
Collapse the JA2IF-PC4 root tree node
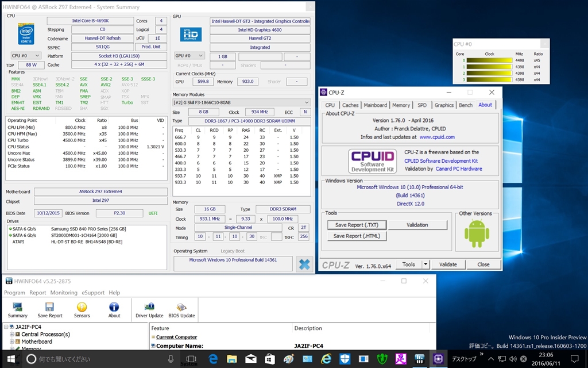point(6,327)
